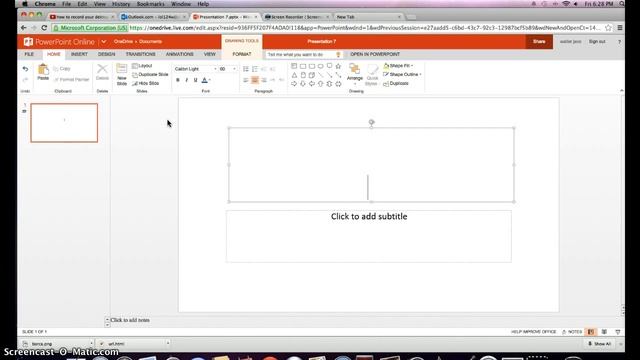Switch to the TRANSITIONS tab
Screen dimensions: 640x360
pyautogui.click(x=140, y=54)
